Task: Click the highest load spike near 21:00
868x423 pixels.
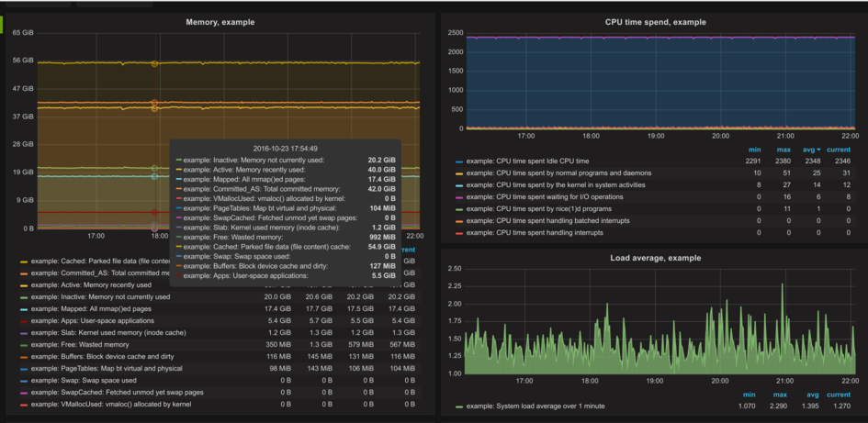Action: [783, 284]
